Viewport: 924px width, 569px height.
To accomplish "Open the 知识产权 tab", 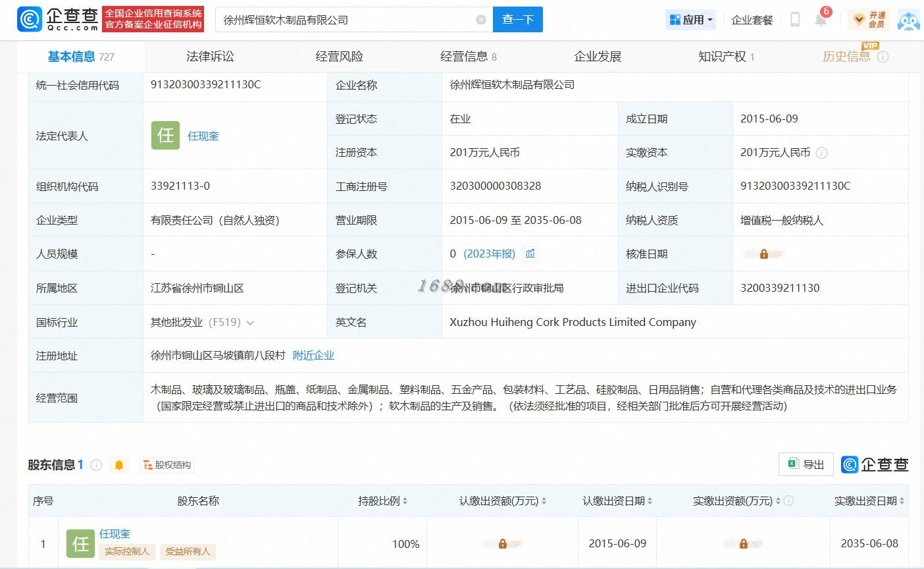I will click(727, 57).
